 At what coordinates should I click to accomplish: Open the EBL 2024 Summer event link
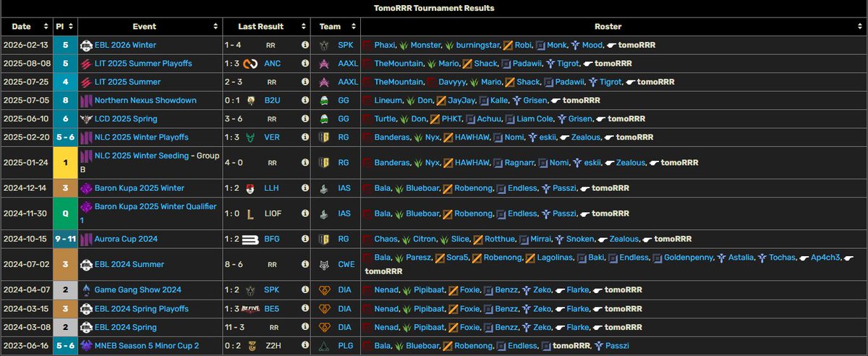pos(129,265)
